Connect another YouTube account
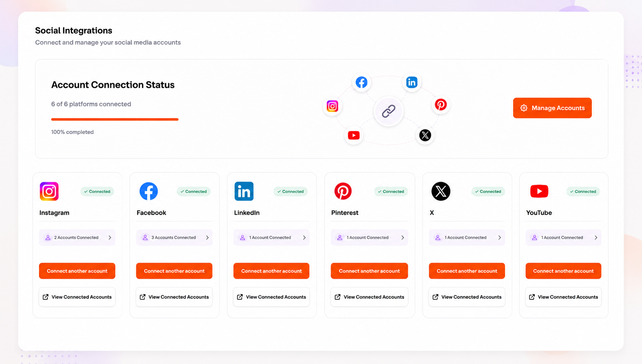The image size is (642, 364). click(563, 271)
